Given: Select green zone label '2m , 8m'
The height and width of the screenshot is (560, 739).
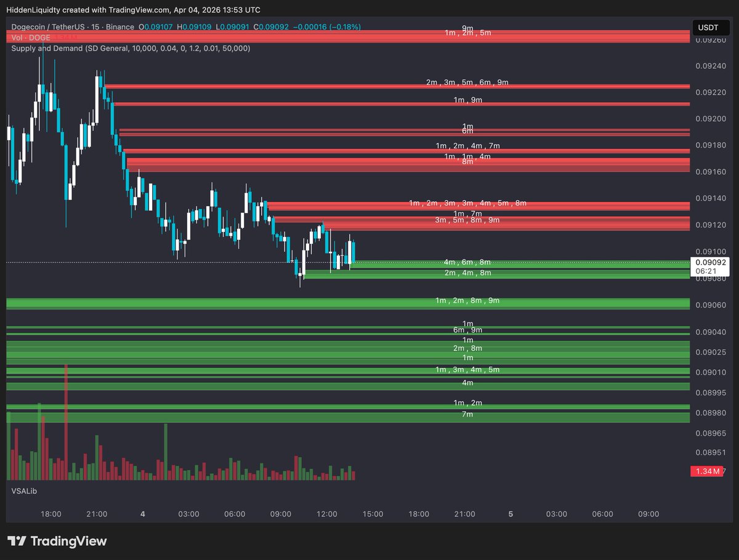Looking at the screenshot, I should 467,348.
